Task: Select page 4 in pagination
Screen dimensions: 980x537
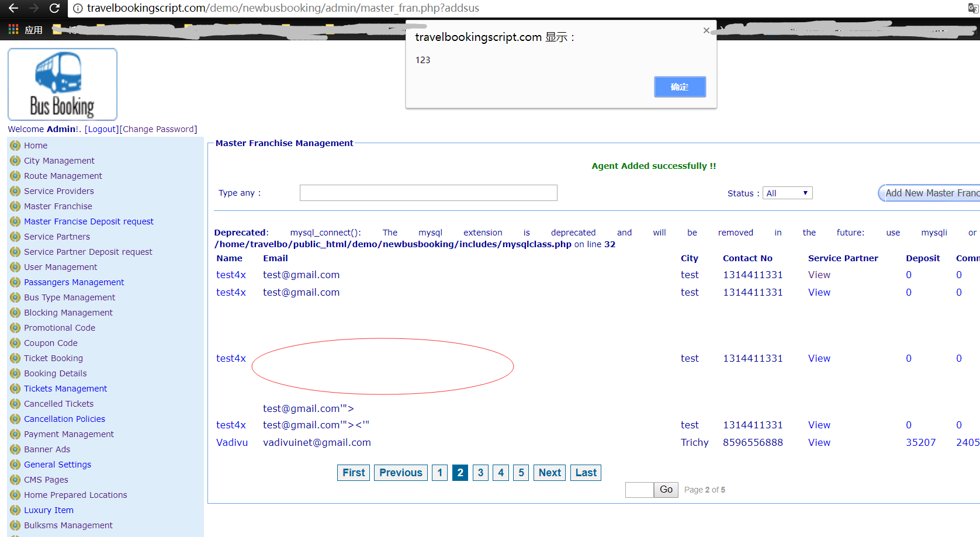Action: 501,473
